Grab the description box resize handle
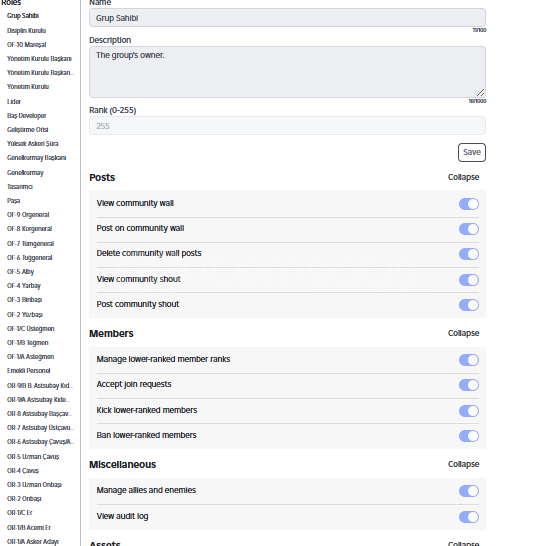Screen dimensions: 545x546 point(481,93)
